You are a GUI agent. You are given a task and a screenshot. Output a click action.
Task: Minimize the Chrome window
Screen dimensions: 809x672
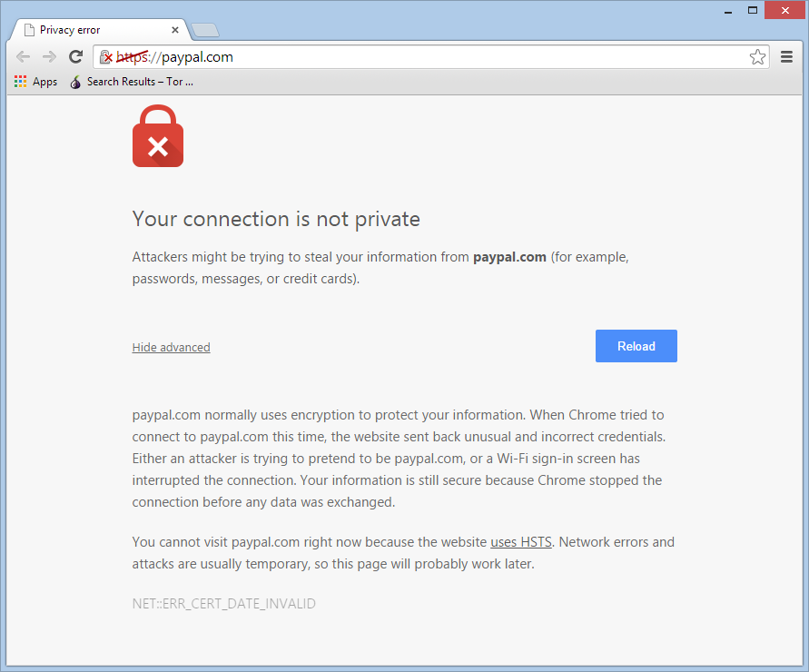coord(728,10)
